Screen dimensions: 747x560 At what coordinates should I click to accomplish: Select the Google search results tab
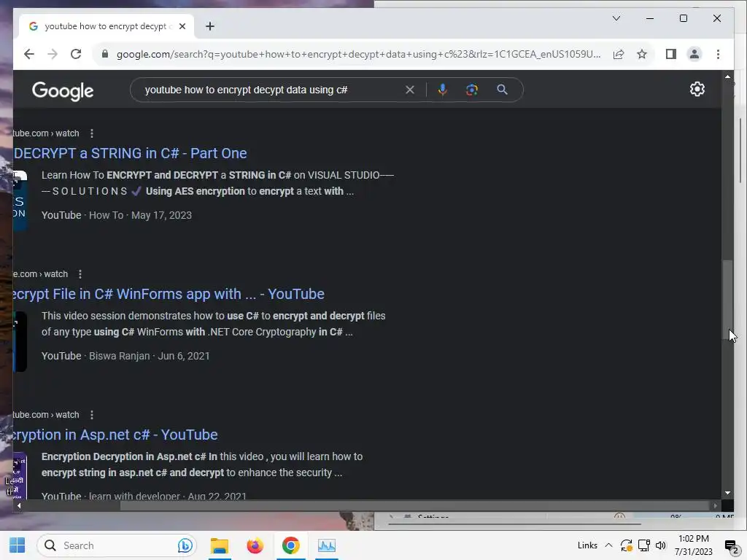106,26
